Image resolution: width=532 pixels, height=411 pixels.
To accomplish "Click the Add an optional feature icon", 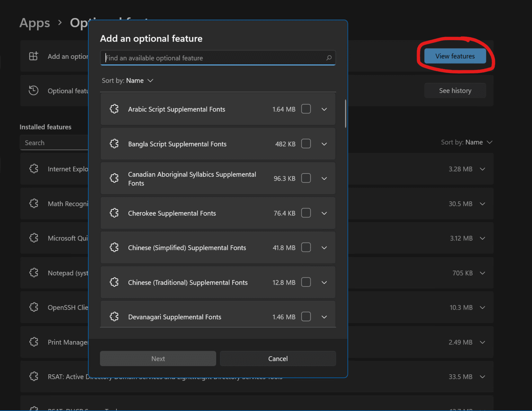I will pos(33,55).
